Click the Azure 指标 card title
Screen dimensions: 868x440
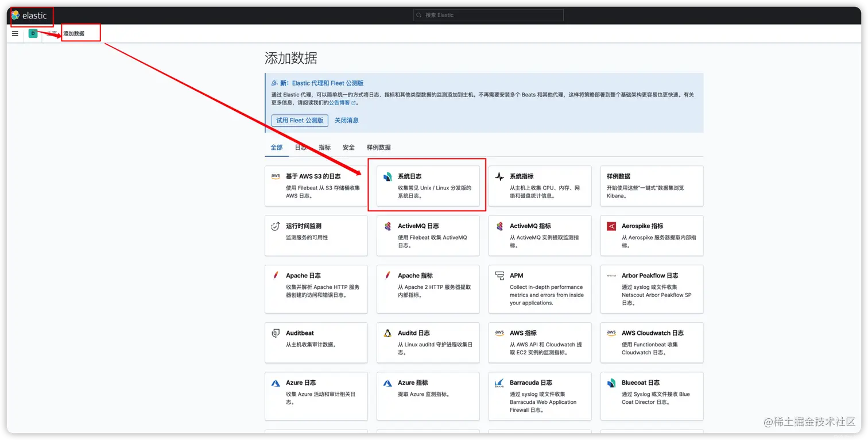[413, 383]
